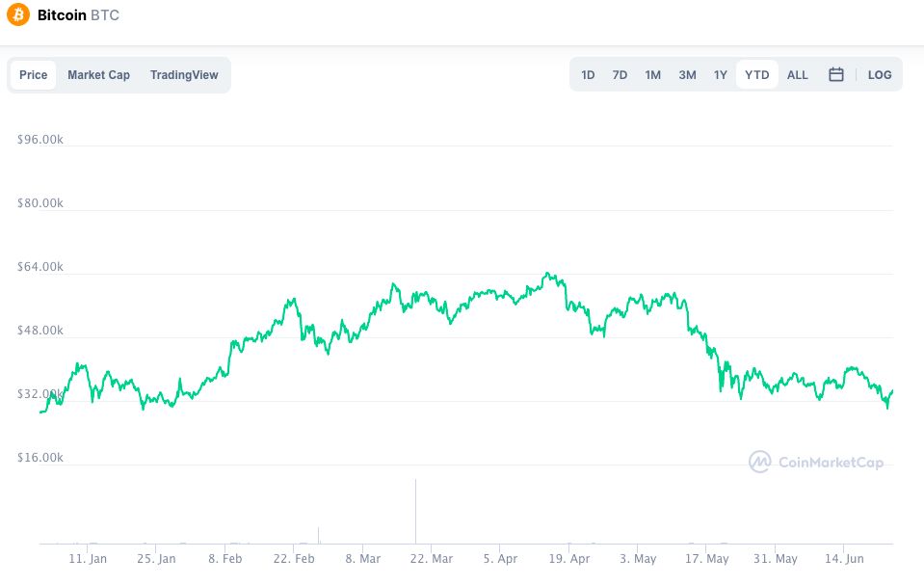Open the TradingView tab
The width and height of the screenshot is (924, 585).
click(184, 75)
